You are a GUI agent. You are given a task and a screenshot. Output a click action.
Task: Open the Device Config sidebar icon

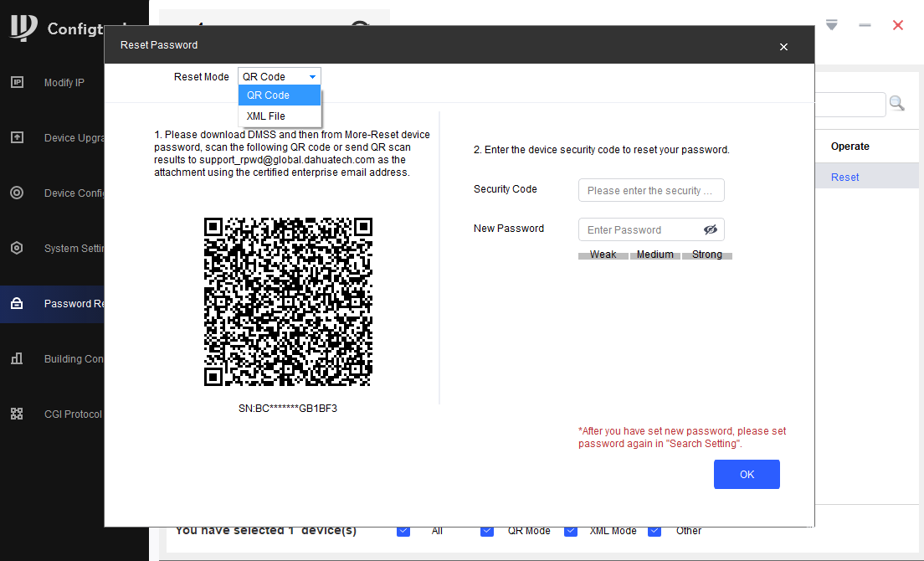click(17, 193)
